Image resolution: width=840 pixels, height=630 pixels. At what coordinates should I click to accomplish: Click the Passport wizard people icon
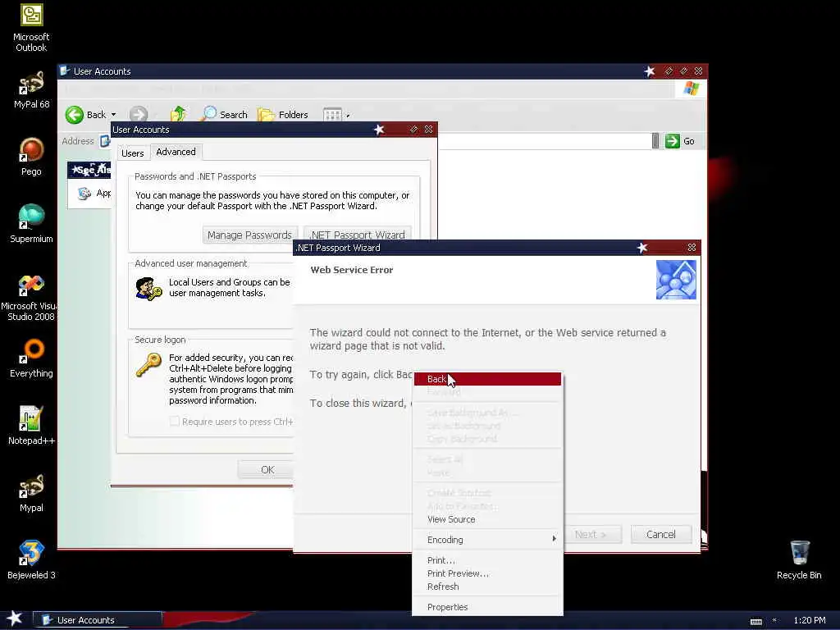676,280
